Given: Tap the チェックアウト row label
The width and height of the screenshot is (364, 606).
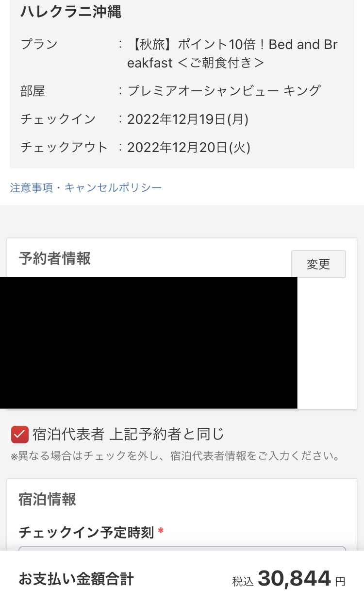Looking at the screenshot, I should tap(64, 147).
